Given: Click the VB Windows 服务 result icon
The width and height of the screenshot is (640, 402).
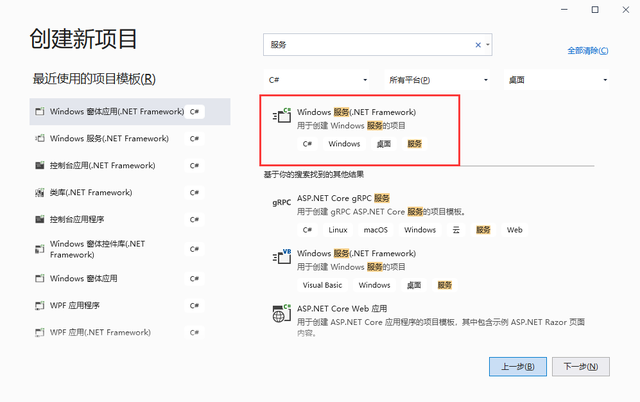Looking at the screenshot, I should click(282, 257).
